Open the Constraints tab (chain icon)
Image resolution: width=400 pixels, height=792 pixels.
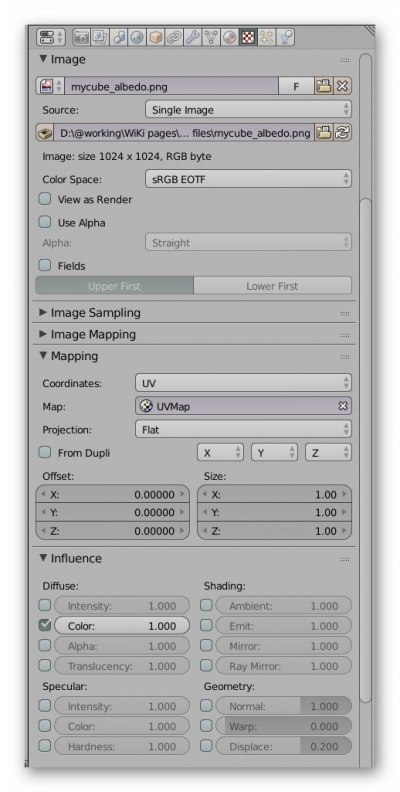pos(174,37)
